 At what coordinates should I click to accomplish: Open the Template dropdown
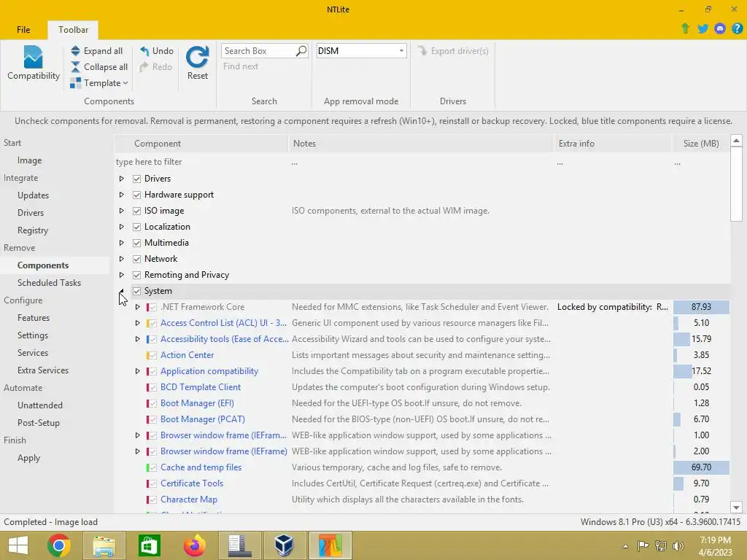[99, 83]
